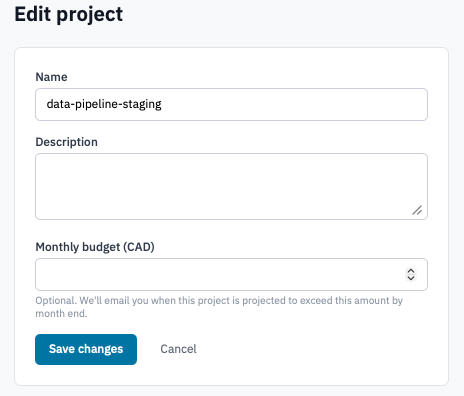
Task: Click the Name field label
Action: click(x=51, y=77)
